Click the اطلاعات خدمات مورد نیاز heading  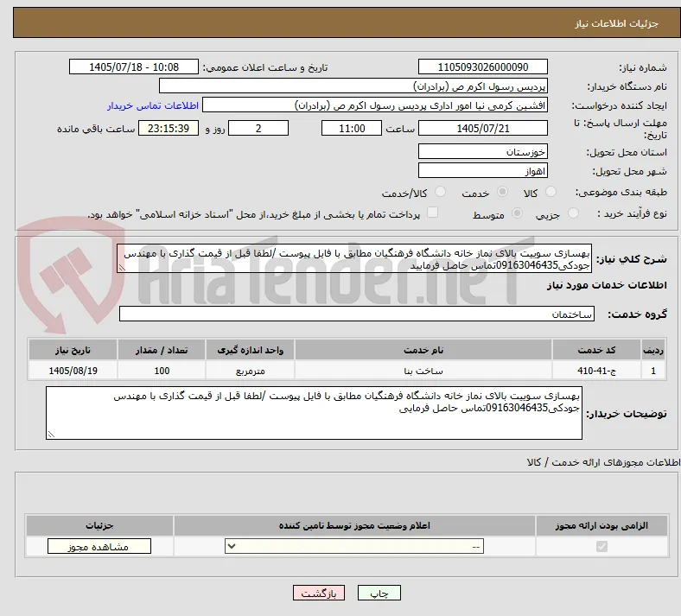tap(607, 285)
